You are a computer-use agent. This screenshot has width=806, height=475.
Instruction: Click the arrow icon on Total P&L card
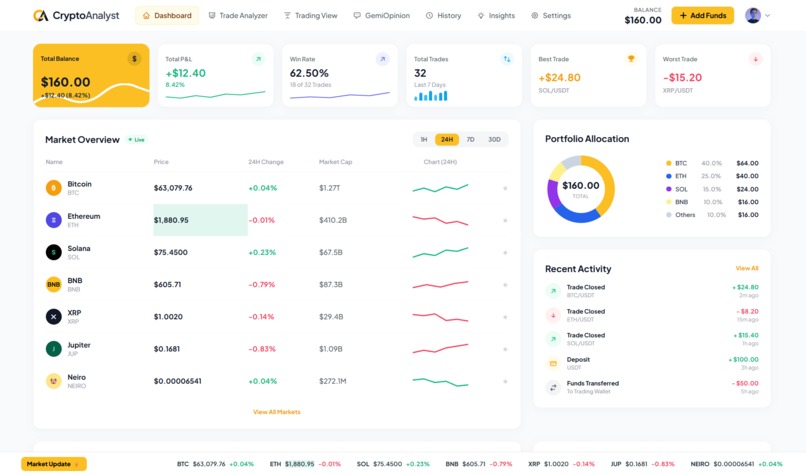pos(259,59)
